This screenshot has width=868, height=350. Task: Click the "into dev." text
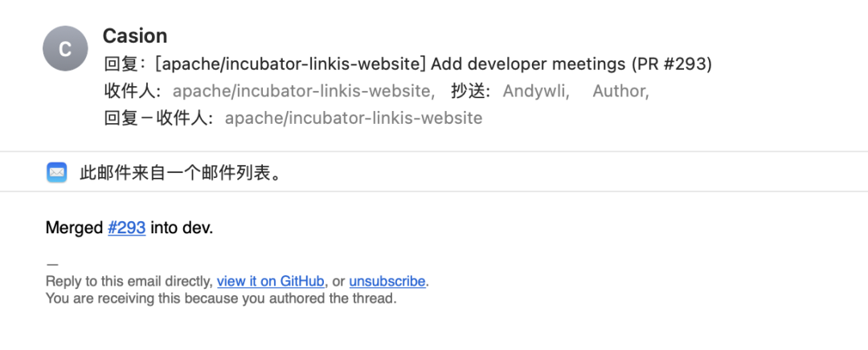pos(182,228)
